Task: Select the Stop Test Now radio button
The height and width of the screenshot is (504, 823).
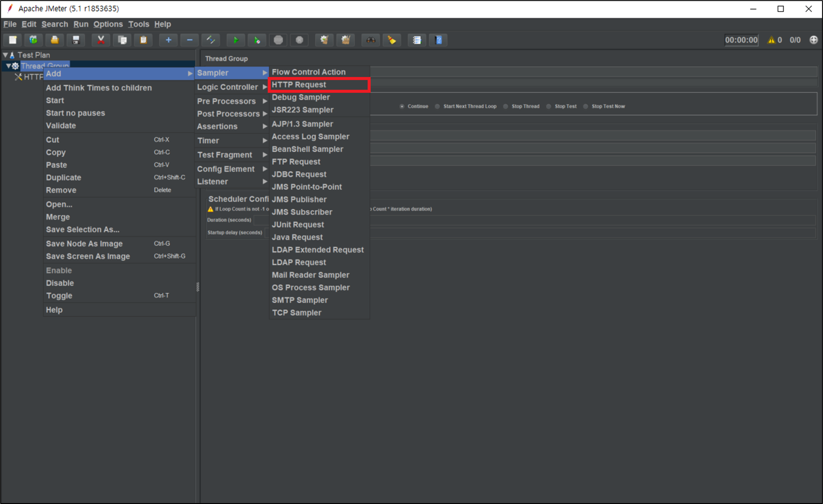Action: tap(586, 107)
